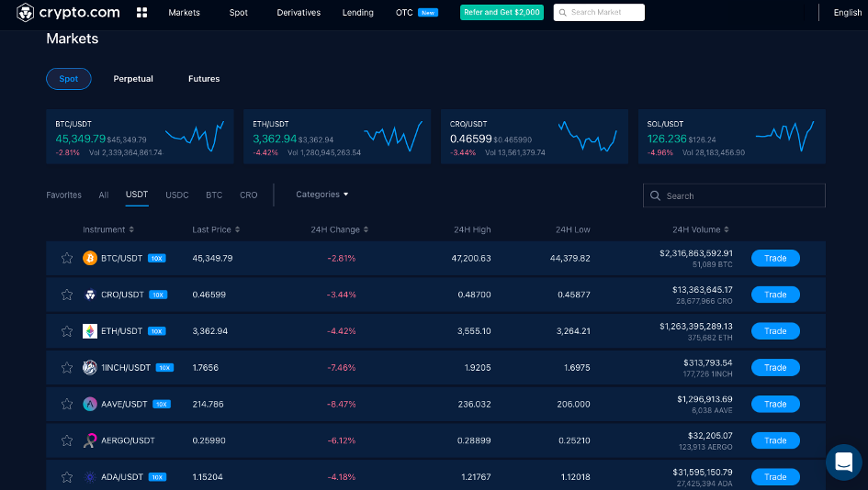Open the English language selector
The image size is (868, 490).
[x=848, y=12]
